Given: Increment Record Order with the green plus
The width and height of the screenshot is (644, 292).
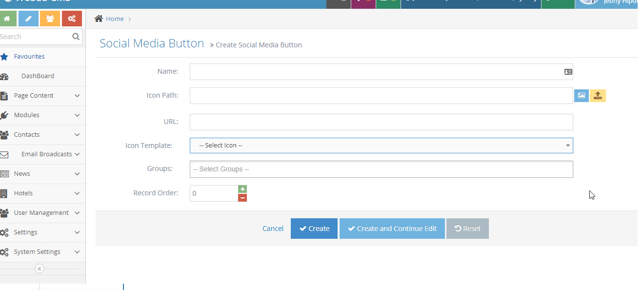Looking at the screenshot, I should 242,189.
